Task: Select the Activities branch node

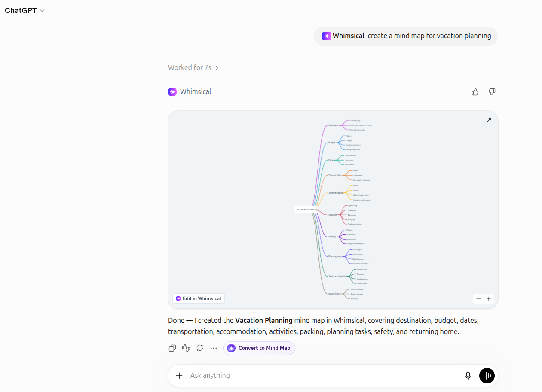Action: tap(333, 215)
